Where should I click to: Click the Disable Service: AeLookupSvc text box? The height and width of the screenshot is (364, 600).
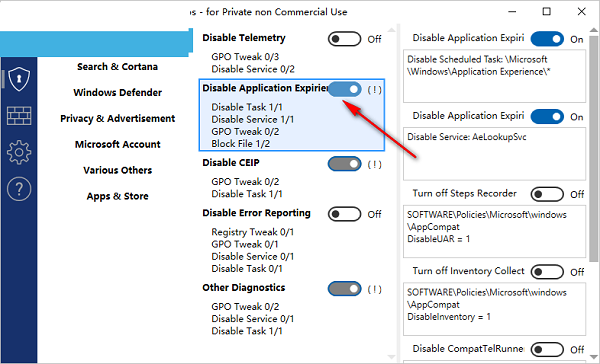[494, 154]
